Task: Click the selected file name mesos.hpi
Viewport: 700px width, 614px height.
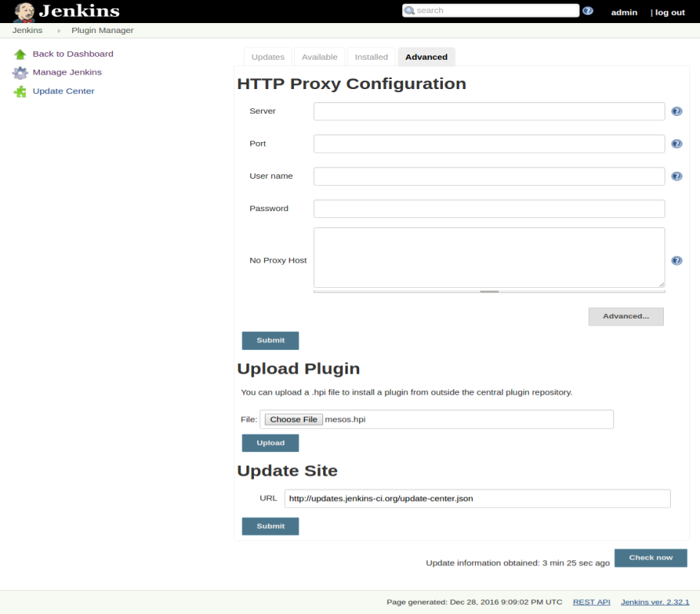Action: point(345,420)
